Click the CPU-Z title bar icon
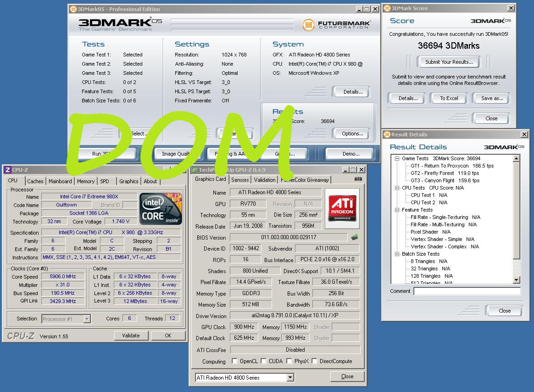Image resolution: width=534 pixels, height=392 pixels. (7, 169)
